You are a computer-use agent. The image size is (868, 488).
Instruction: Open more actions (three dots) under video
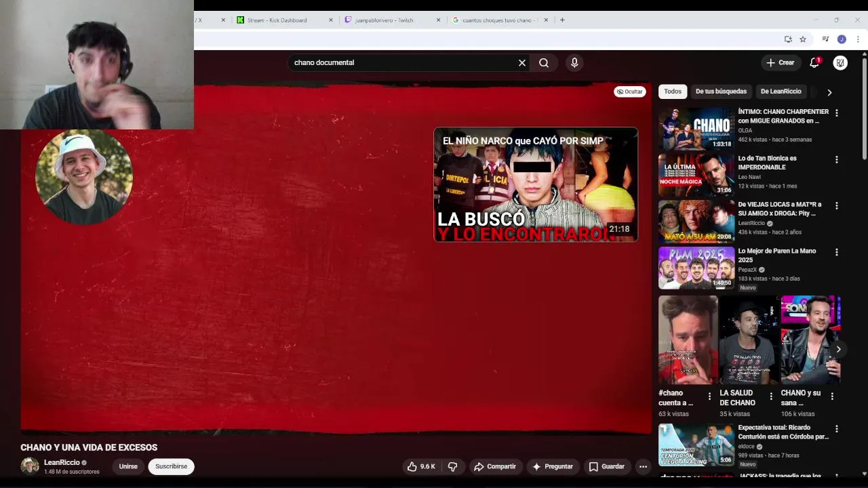pyautogui.click(x=643, y=466)
